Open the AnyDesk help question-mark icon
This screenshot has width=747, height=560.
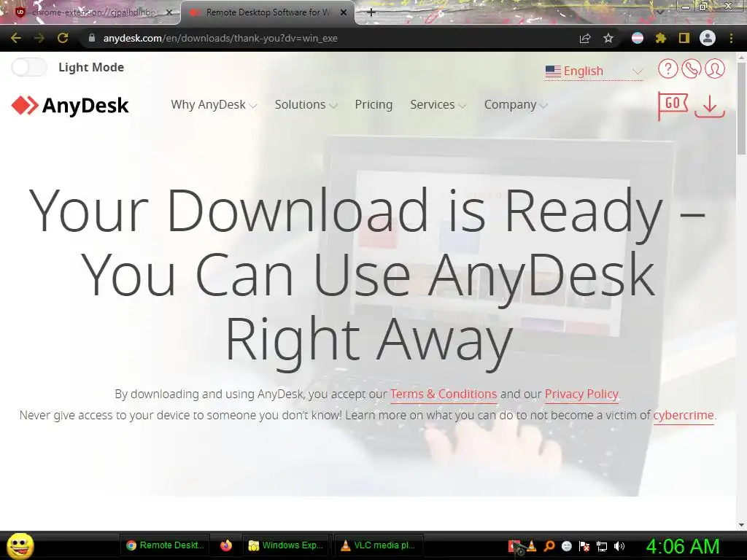click(x=668, y=69)
